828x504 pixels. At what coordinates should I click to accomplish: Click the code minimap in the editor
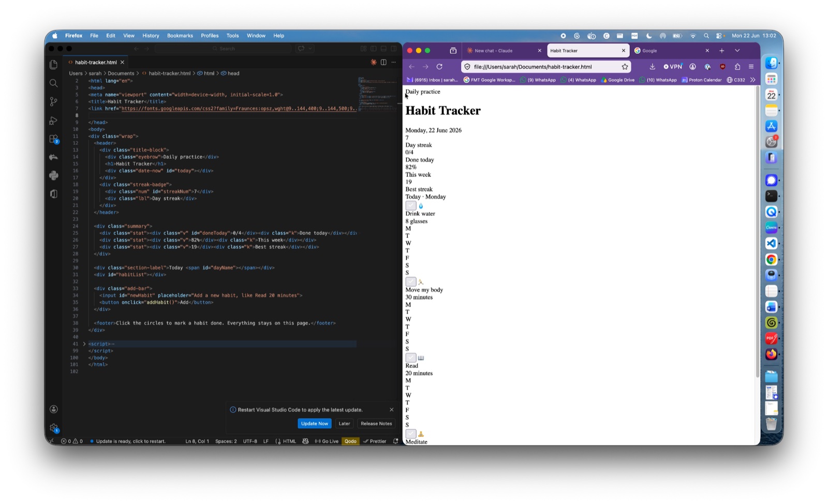(378, 94)
